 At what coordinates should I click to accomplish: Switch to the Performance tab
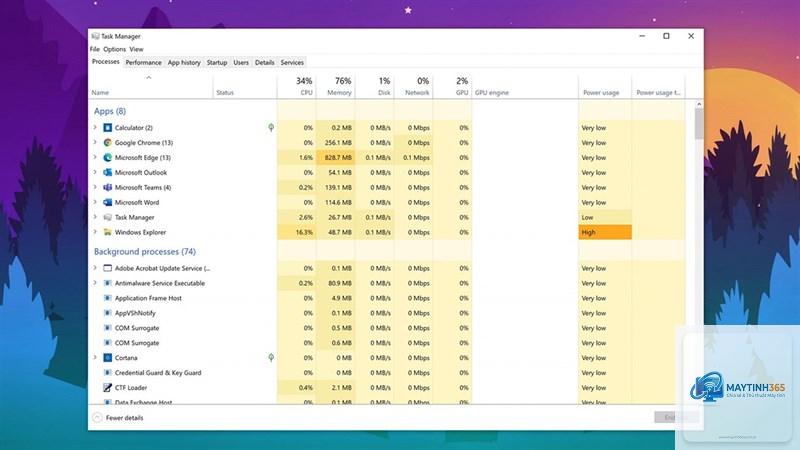[x=143, y=62]
